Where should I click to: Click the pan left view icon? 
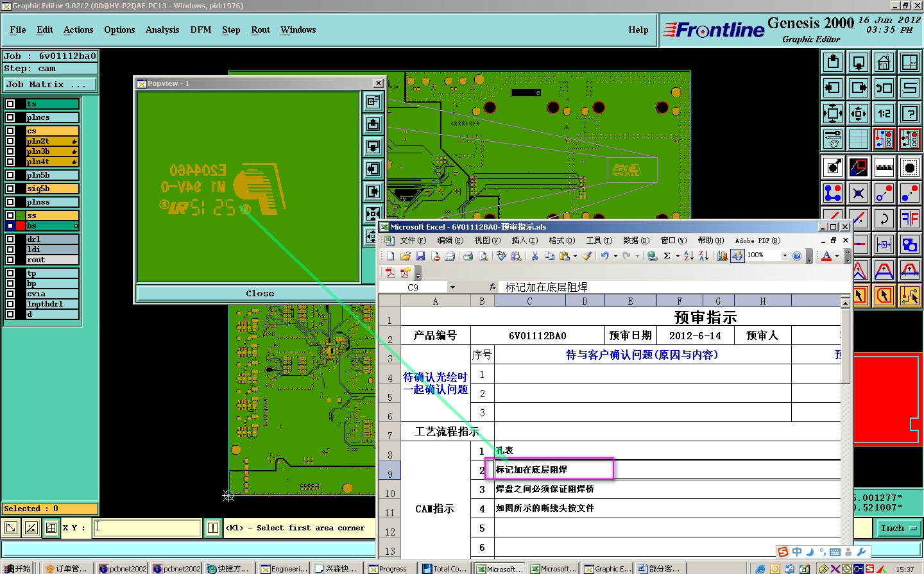point(833,88)
